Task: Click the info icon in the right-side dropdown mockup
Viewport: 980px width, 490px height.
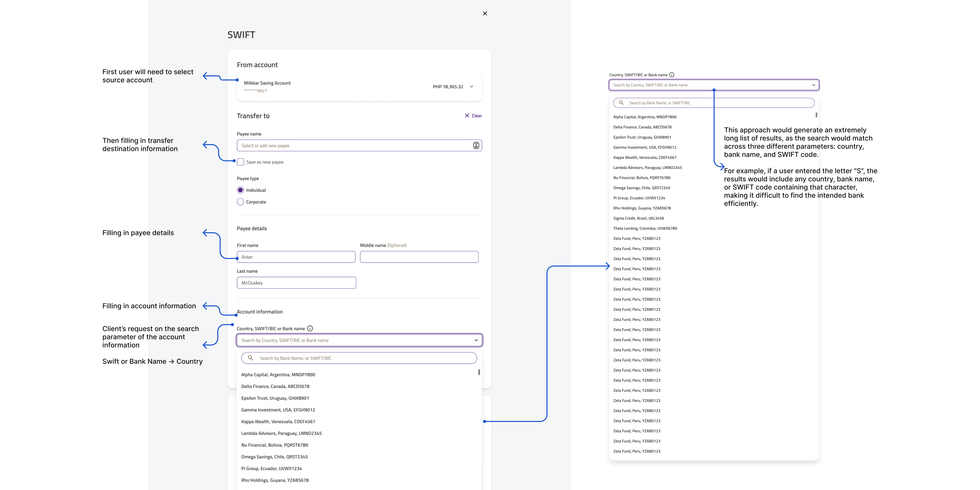Action: [672, 75]
